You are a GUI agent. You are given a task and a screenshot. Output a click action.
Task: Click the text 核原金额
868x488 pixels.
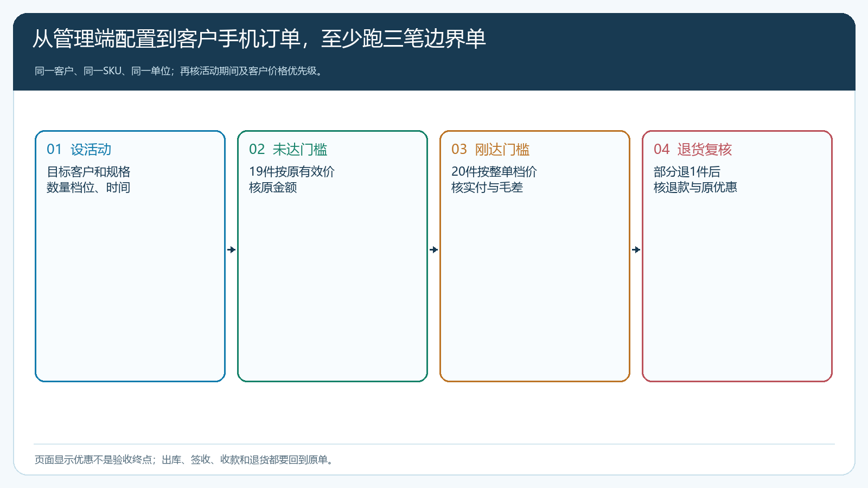[273, 188]
